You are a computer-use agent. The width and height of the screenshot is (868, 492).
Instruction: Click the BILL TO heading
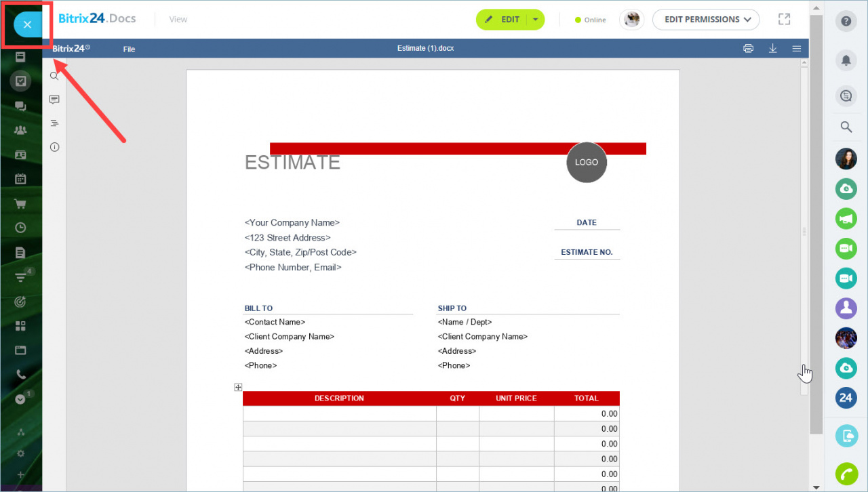[258, 308]
